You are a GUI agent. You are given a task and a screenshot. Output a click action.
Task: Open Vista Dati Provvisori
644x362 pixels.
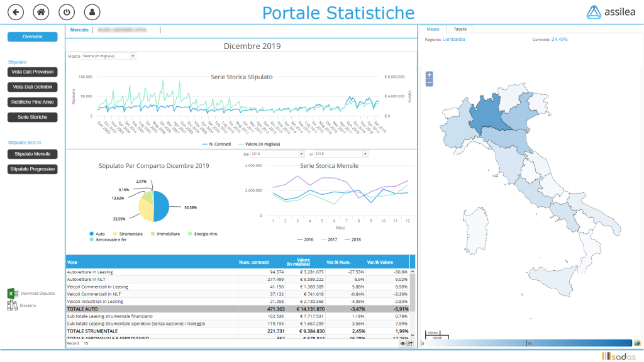coord(33,72)
